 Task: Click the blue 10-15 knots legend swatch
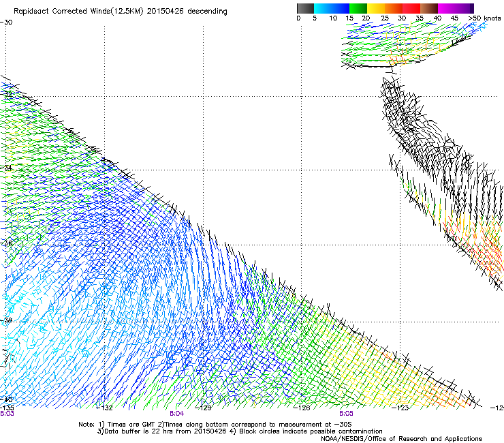coord(341,8)
